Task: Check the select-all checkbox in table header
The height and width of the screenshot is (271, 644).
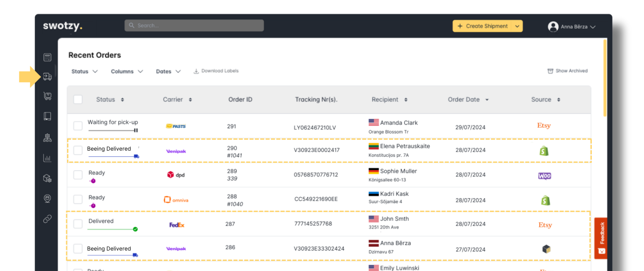Action: pos(78,99)
